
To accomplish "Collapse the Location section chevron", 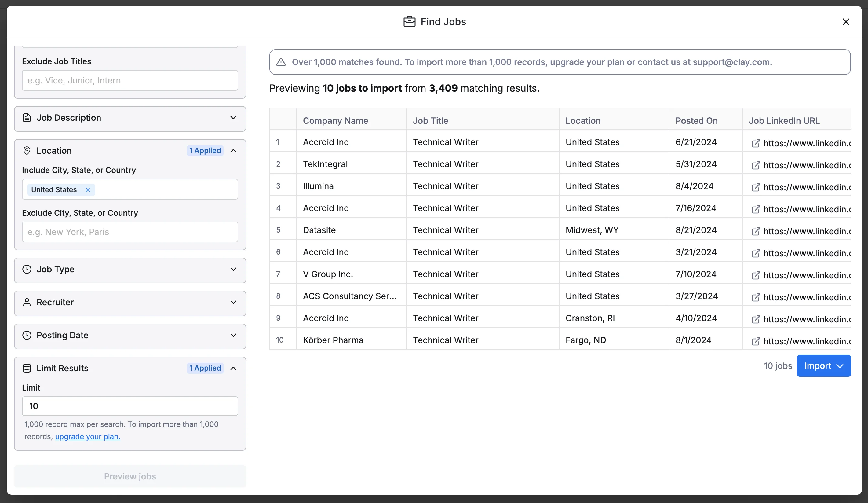I will (233, 151).
